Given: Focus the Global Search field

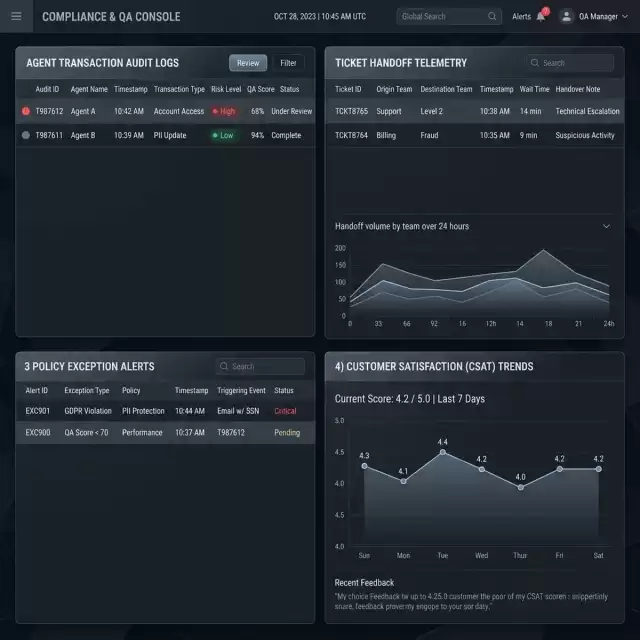Looking at the screenshot, I should [x=449, y=16].
